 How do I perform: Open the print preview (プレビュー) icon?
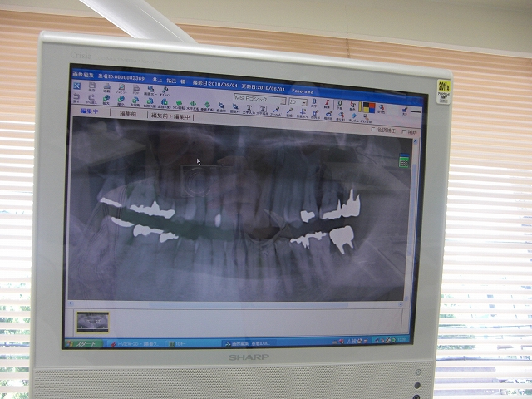click(x=122, y=87)
